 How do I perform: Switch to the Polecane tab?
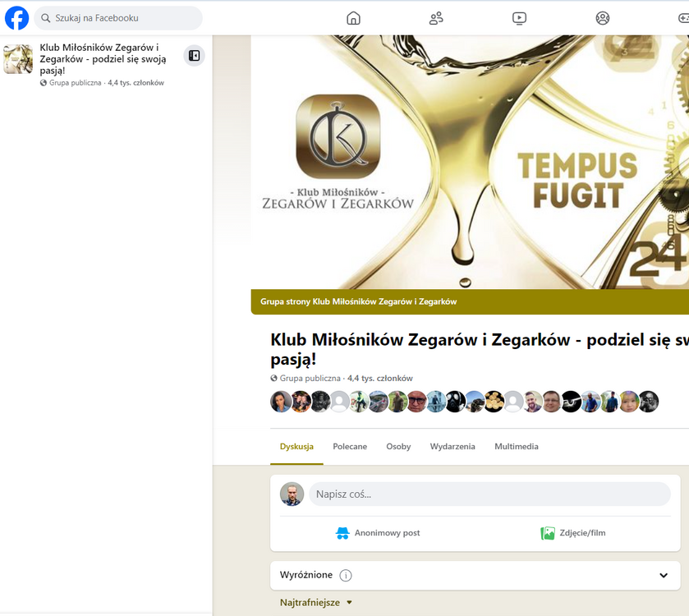pos(350,446)
